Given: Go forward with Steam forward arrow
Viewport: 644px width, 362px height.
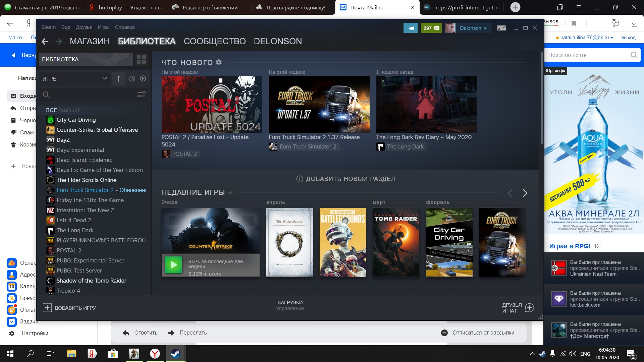Looking at the screenshot, I should tap(59, 41).
